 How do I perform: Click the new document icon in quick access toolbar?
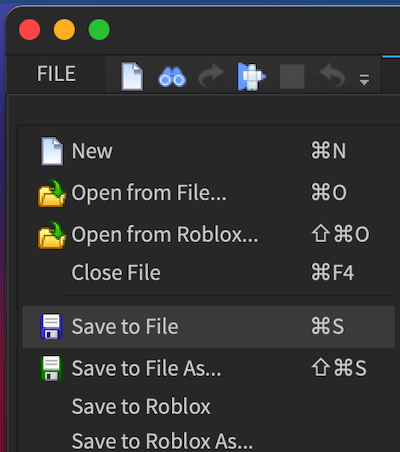click(x=132, y=76)
